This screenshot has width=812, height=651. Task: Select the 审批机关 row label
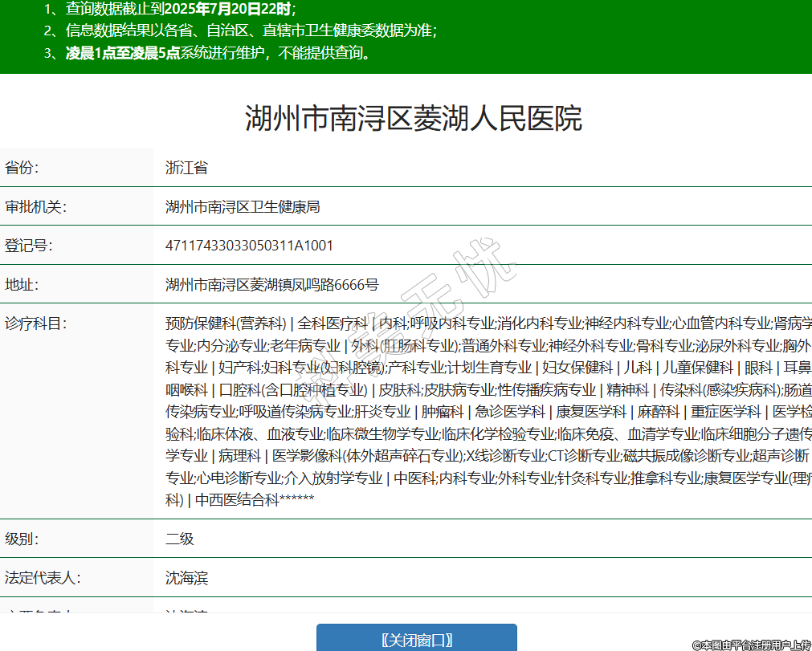[x=36, y=206]
